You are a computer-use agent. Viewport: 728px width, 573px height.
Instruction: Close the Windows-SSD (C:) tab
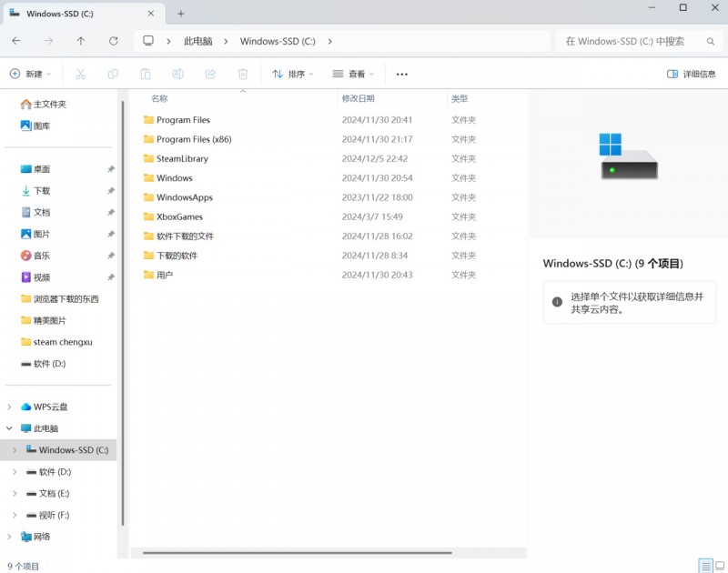(151, 14)
